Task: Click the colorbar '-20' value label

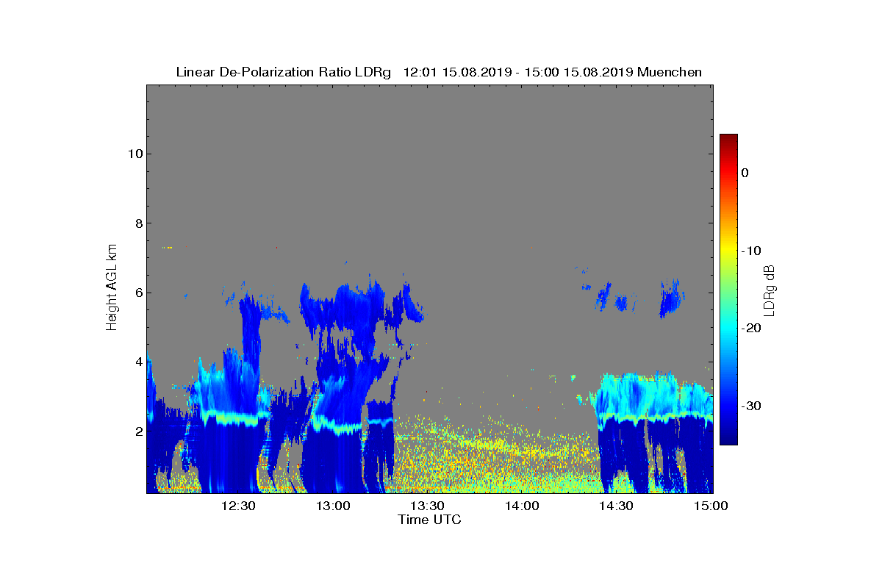Action: (x=750, y=329)
